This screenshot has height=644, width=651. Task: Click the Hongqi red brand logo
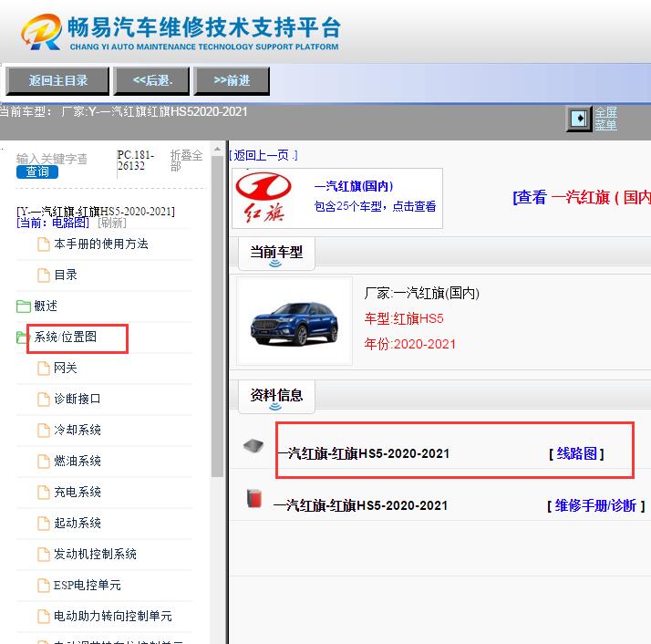[x=264, y=198]
